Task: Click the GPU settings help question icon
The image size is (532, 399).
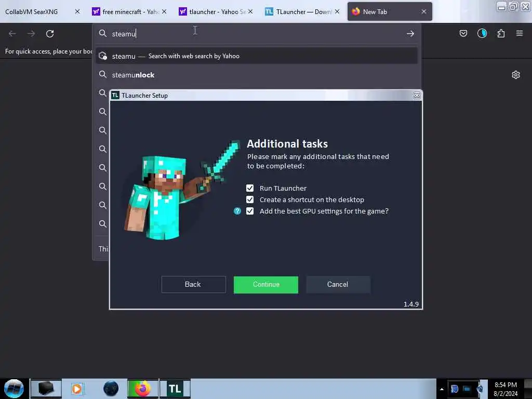Action: (x=237, y=211)
